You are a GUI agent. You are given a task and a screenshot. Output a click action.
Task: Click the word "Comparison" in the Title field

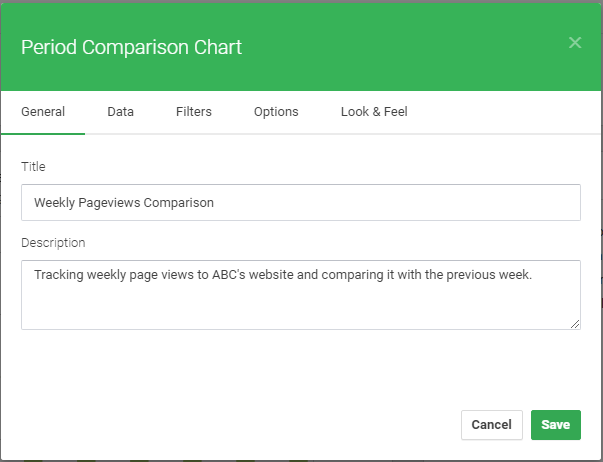point(179,202)
